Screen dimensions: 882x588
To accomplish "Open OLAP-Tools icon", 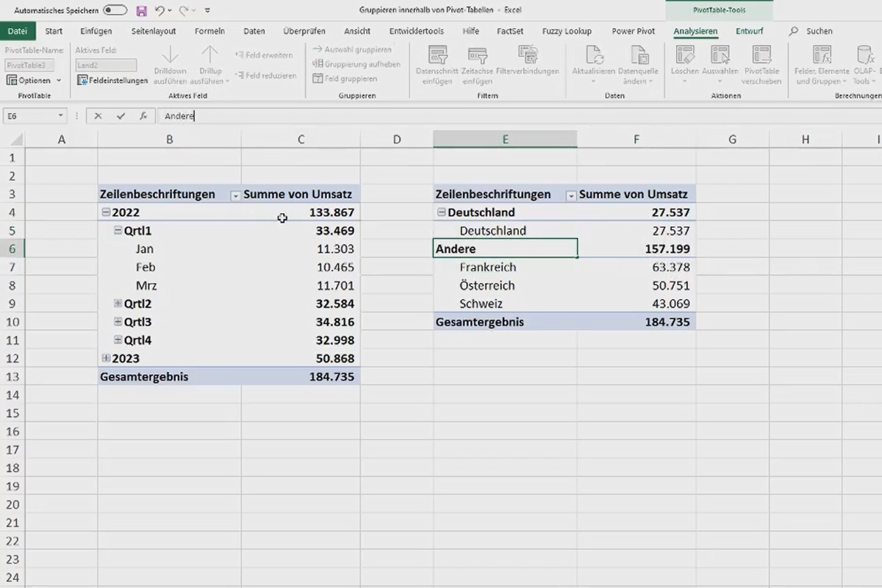I will 865,55.
